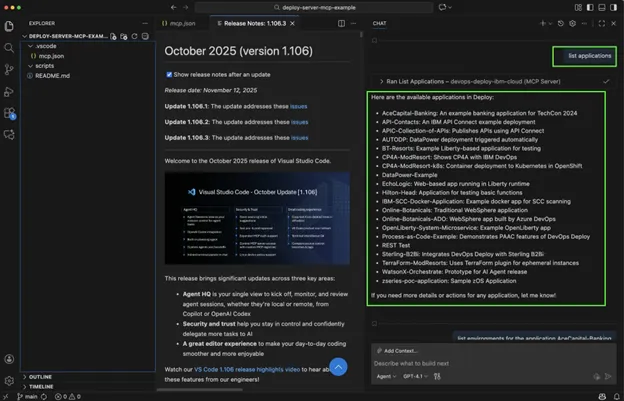Image resolution: width=624 pixels, height=401 pixels.
Task: Open the Run and Debug view
Action: [9, 91]
